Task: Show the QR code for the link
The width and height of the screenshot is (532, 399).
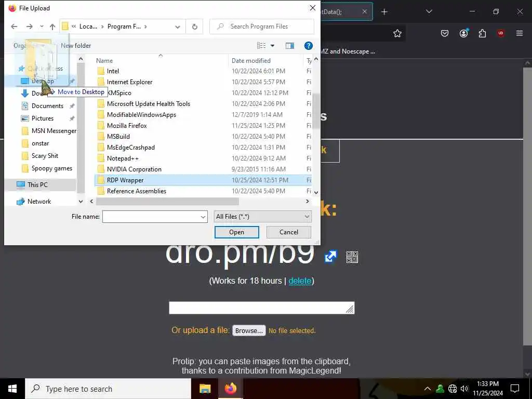Action: (352, 257)
